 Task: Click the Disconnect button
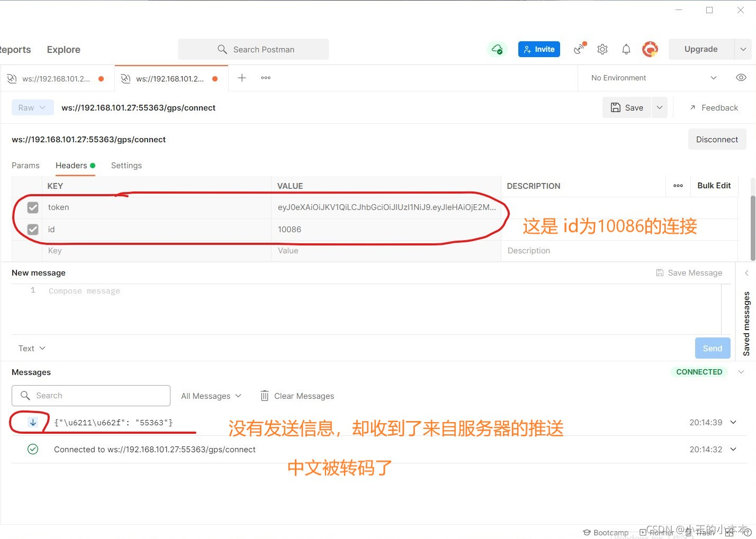[717, 140]
